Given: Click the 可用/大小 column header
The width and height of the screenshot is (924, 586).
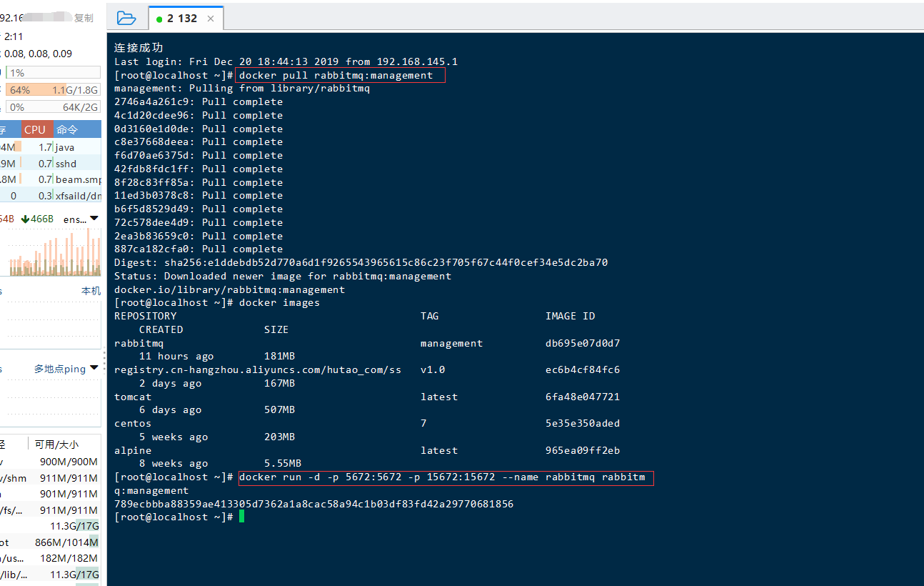Looking at the screenshot, I should tap(57, 445).
